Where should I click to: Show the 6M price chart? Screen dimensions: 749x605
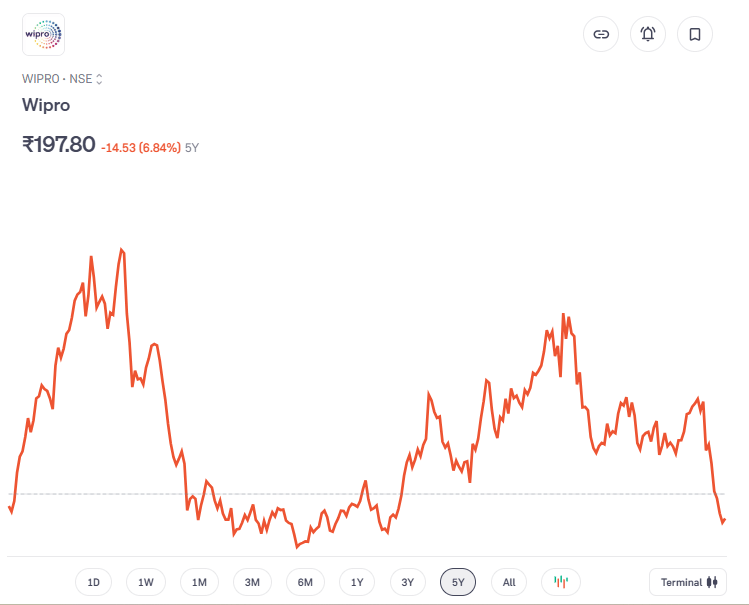pyautogui.click(x=305, y=582)
